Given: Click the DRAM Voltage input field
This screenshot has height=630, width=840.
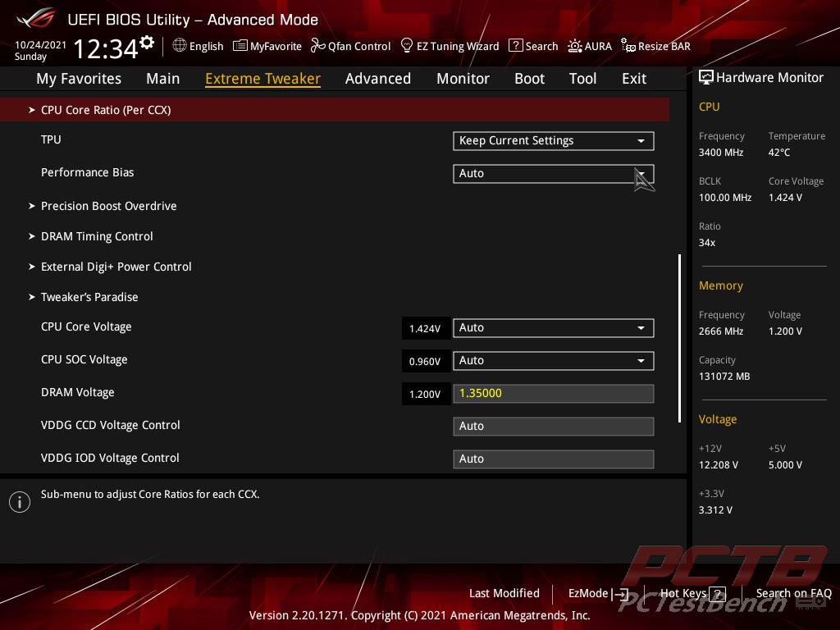Looking at the screenshot, I should click(554, 394).
